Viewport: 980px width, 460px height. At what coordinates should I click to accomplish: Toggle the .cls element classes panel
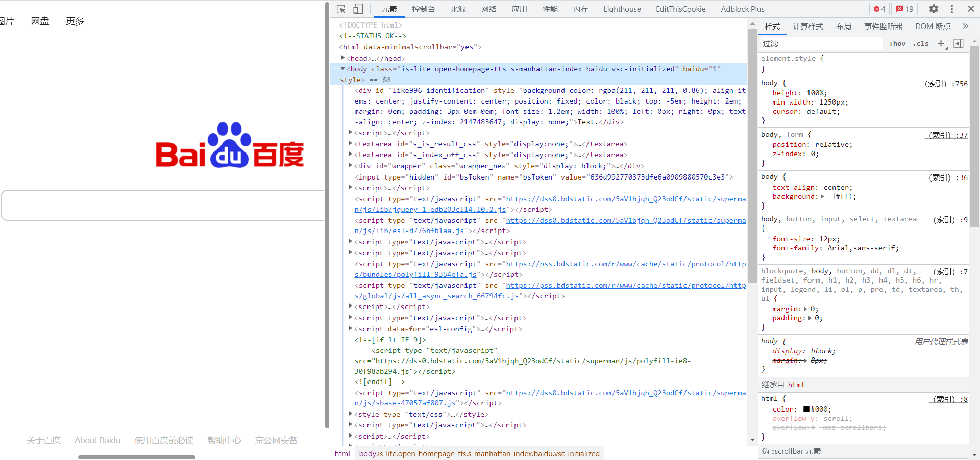(921, 43)
